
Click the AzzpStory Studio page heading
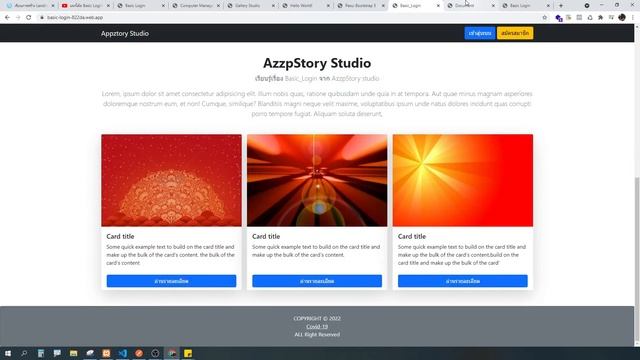317,63
